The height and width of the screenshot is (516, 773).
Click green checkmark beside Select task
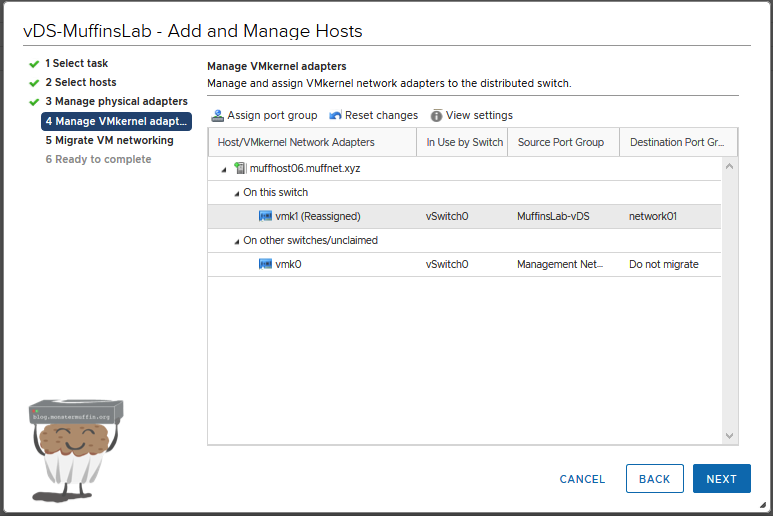coord(34,63)
